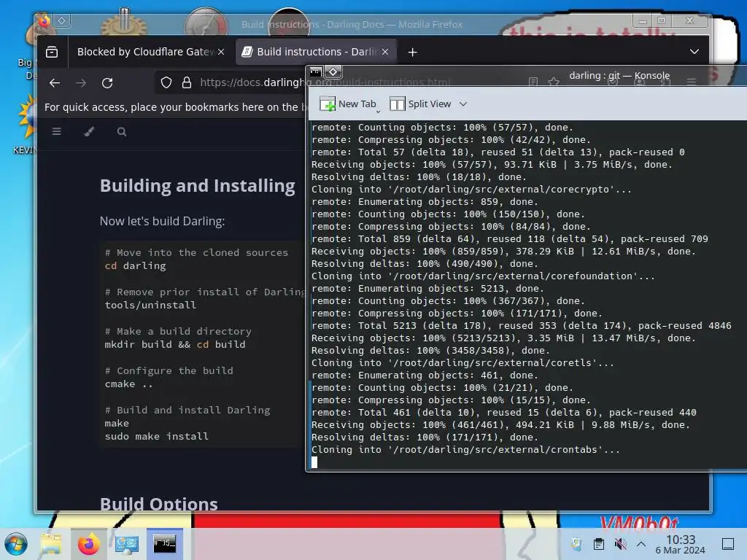Open the New Tab dropdown arrow in Konsole
Viewport: 747px width, 560px height.
pyautogui.click(x=379, y=111)
